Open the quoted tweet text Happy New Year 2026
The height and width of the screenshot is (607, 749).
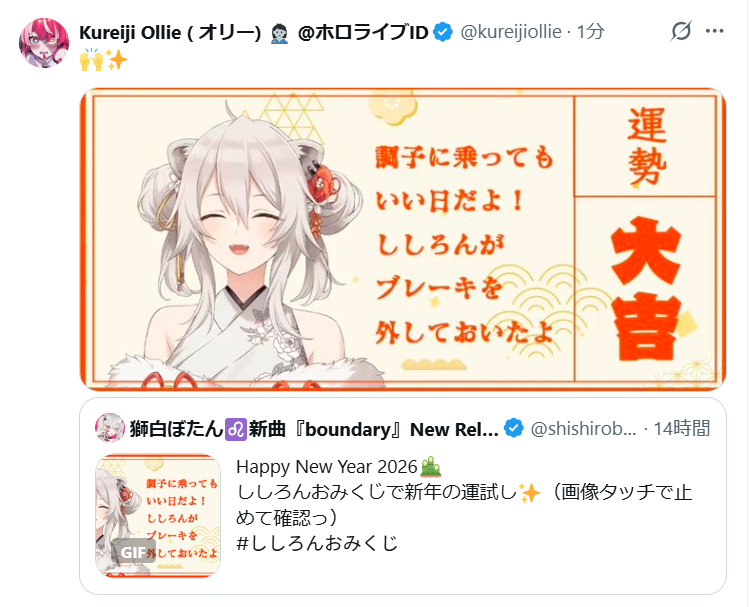(327, 467)
